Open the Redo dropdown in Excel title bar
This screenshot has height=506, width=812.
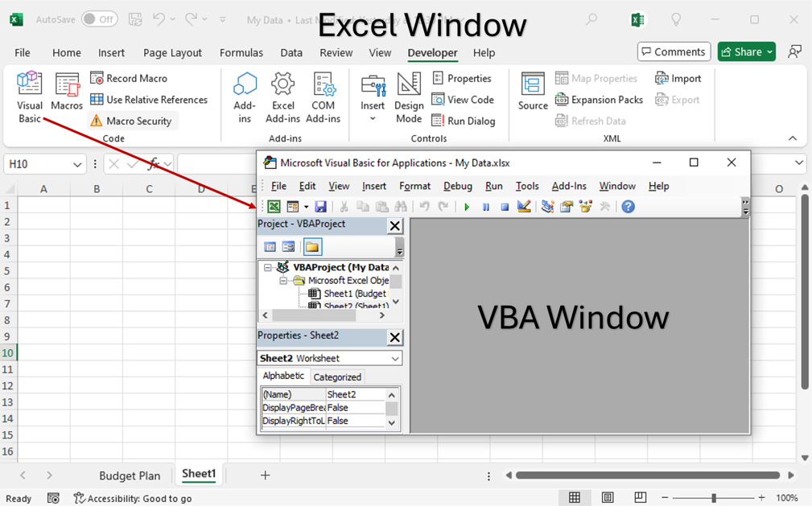[205, 19]
